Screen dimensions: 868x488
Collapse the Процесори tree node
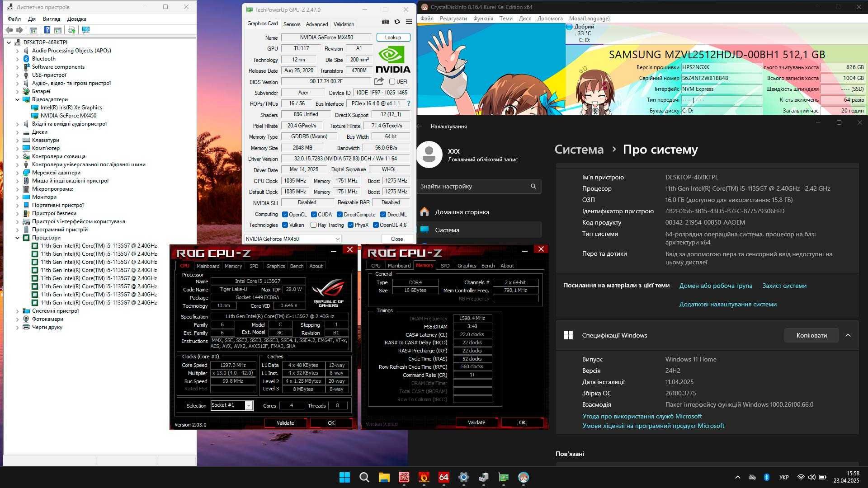(x=18, y=238)
